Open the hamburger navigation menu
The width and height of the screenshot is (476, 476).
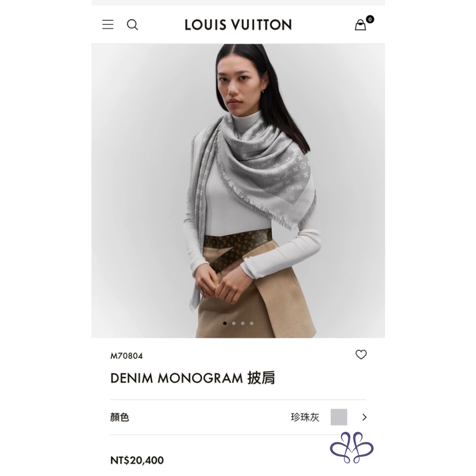(x=108, y=25)
